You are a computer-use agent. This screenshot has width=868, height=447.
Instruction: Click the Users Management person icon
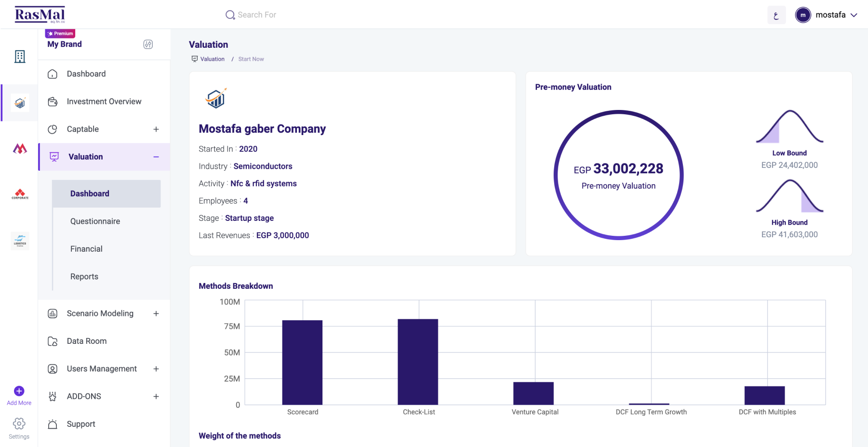click(x=53, y=369)
